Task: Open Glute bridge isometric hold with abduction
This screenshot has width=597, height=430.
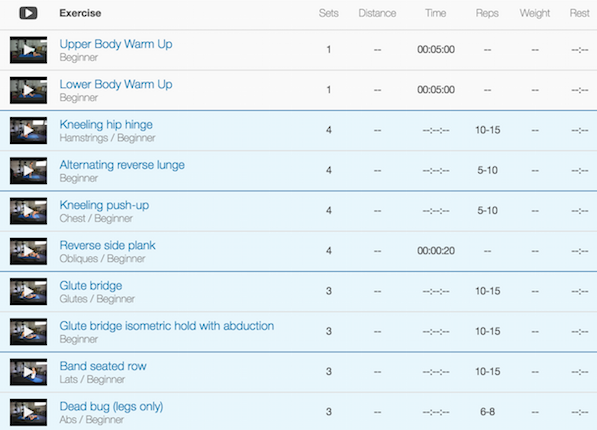Action: coord(166,326)
